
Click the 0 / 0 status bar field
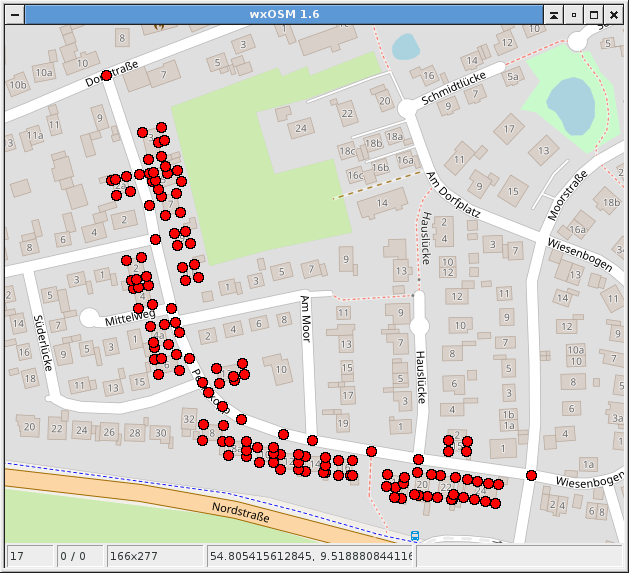pyautogui.click(x=78, y=555)
